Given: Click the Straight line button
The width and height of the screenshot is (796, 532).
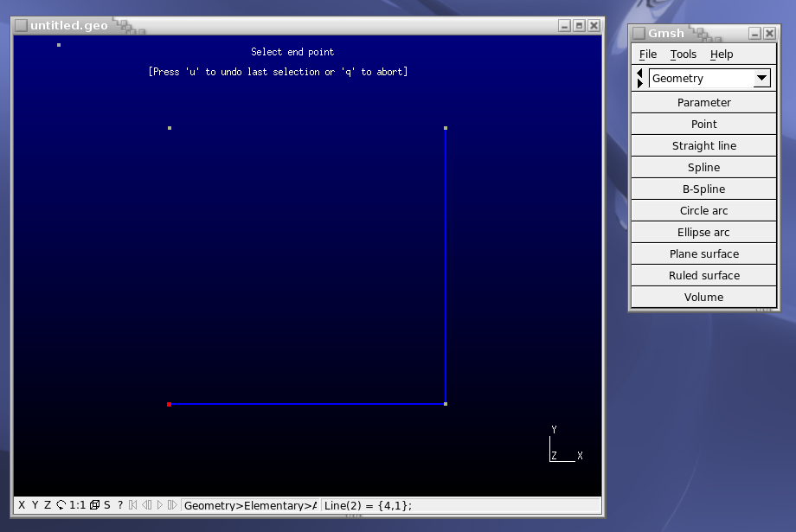Looking at the screenshot, I should point(703,146).
